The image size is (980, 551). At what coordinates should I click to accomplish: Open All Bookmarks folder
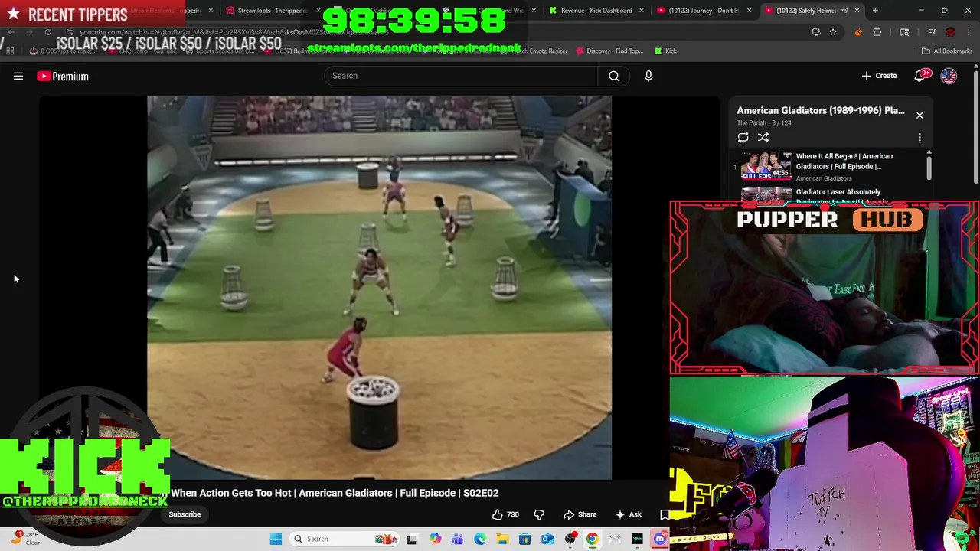(x=947, y=51)
